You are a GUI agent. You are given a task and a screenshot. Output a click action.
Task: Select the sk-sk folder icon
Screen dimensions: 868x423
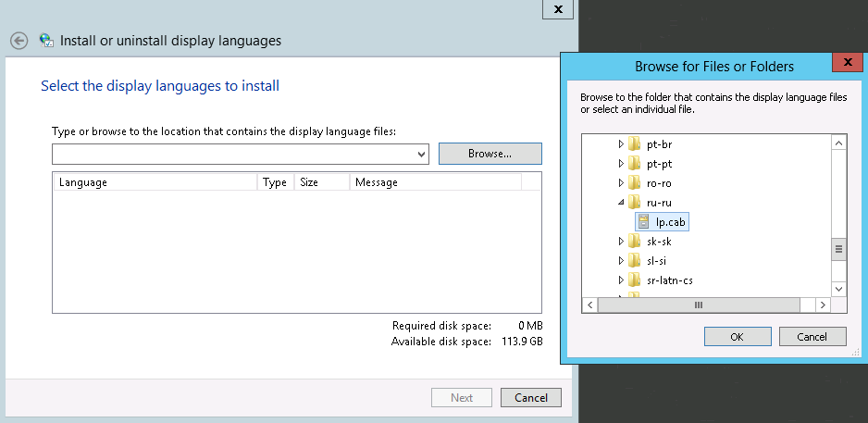coord(635,241)
